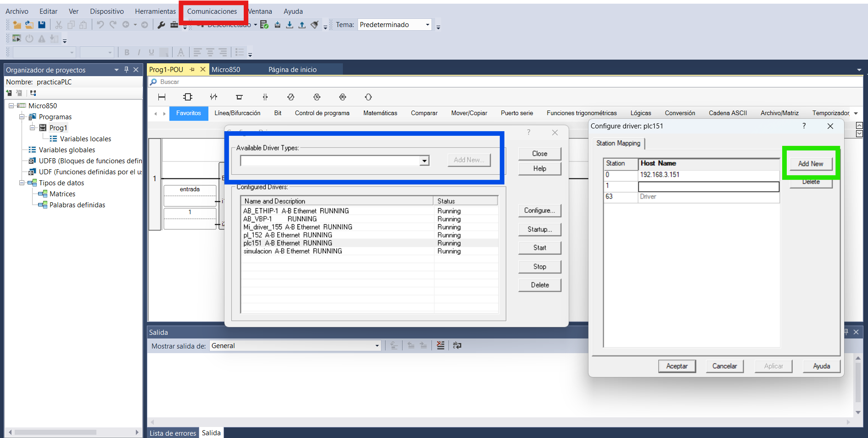This screenshot has width=868, height=438.
Task: Click Add New in Station Mapping
Action: (811, 164)
